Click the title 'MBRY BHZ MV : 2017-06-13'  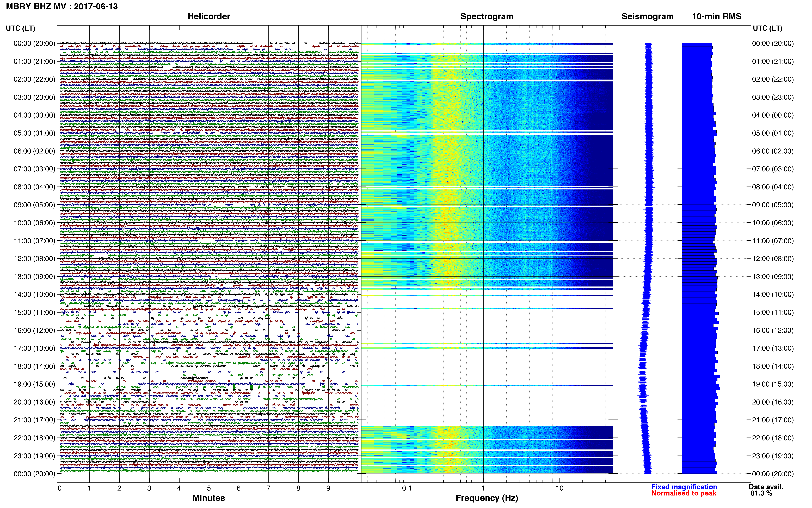(62, 6)
